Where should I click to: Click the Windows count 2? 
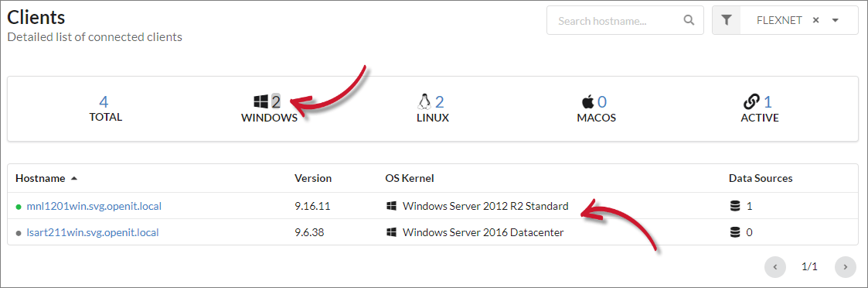pos(276,101)
